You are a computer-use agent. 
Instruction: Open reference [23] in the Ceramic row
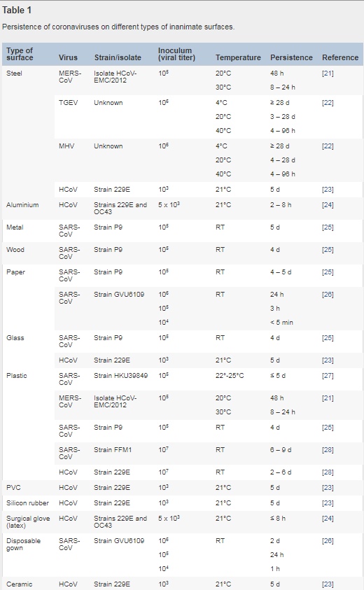tap(328, 584)
